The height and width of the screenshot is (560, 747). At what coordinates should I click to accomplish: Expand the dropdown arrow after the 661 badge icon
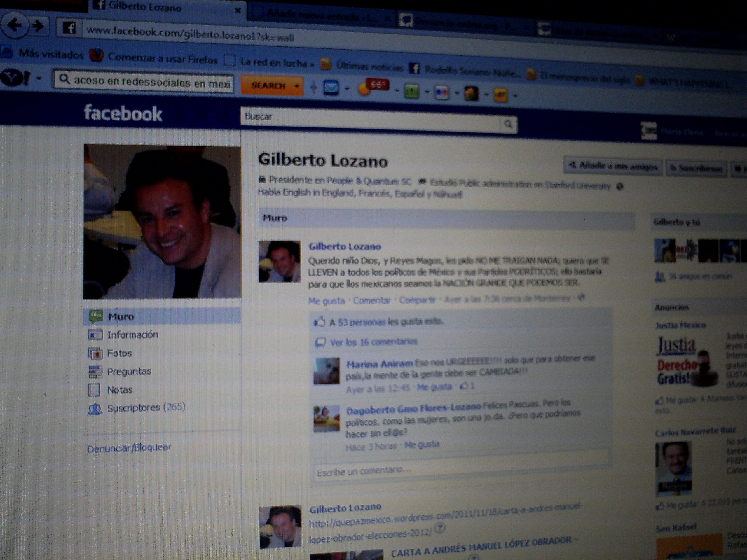[x=397, y=90]
